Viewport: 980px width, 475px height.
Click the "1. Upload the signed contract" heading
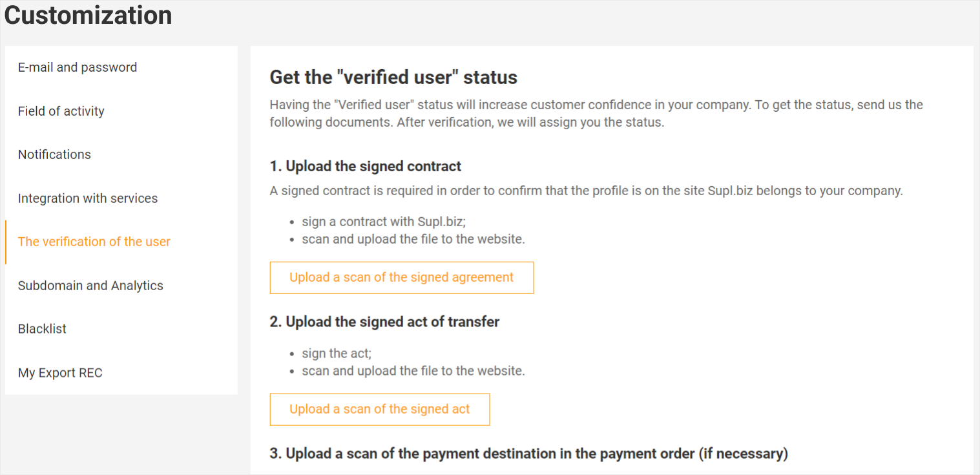(366, 167)
